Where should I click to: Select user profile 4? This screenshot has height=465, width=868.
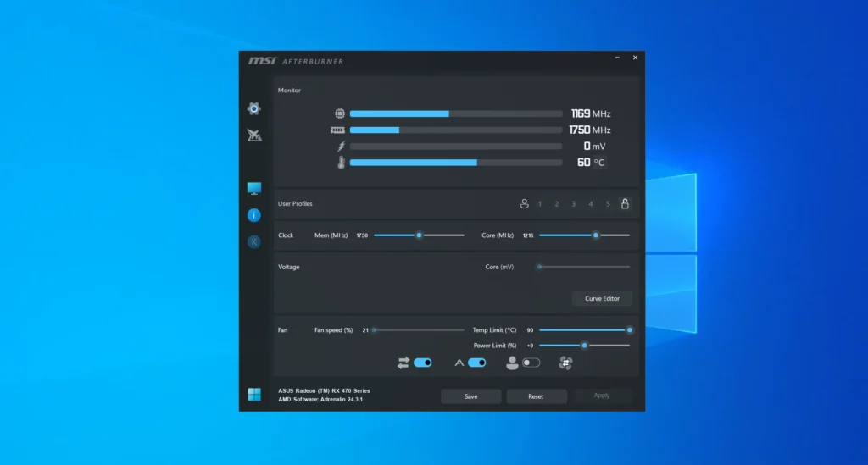(x=591, y=204)
